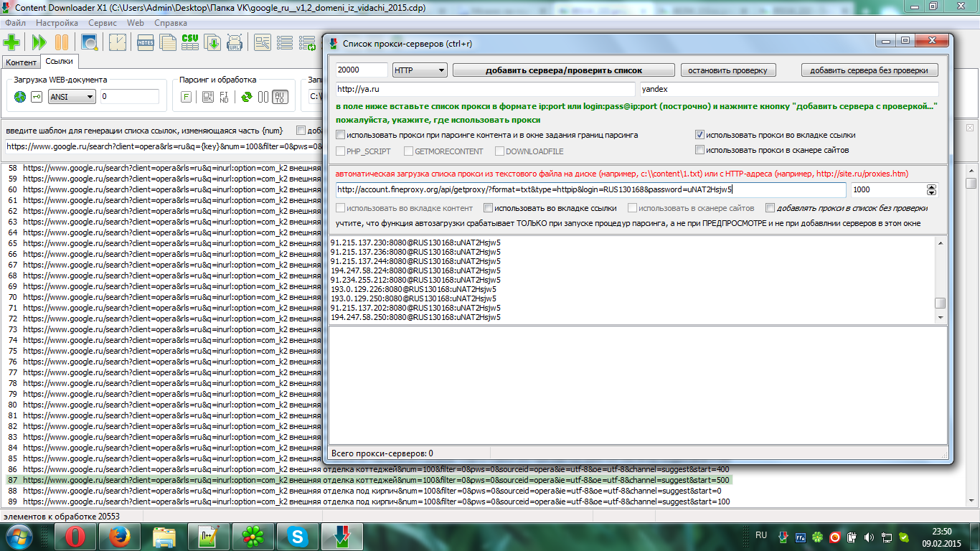
Task: Toggle the GETMORECONTENT checkbox
Action: (x=408, y=151)
